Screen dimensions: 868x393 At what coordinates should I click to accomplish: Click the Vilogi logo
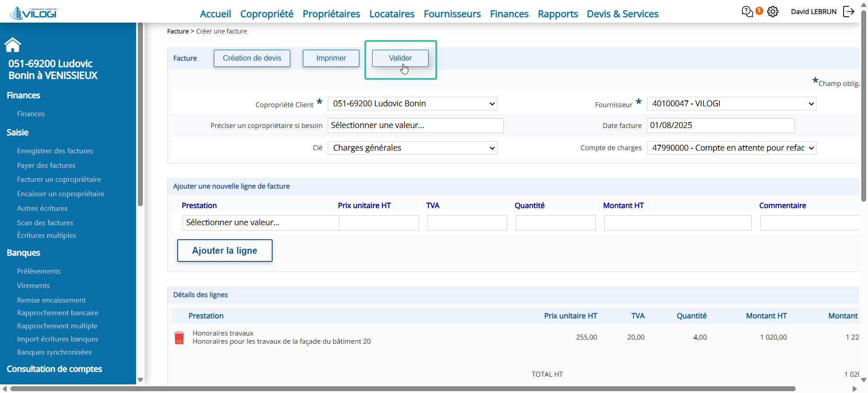(x=34, y=13)
